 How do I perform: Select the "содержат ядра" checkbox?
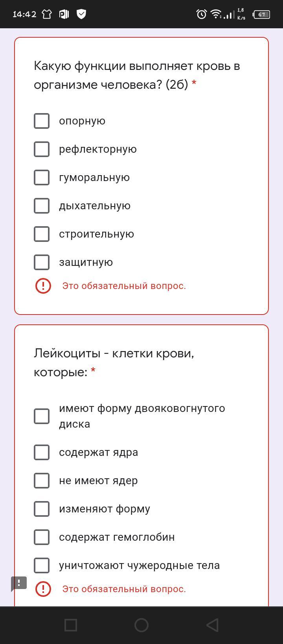(42, 452)
